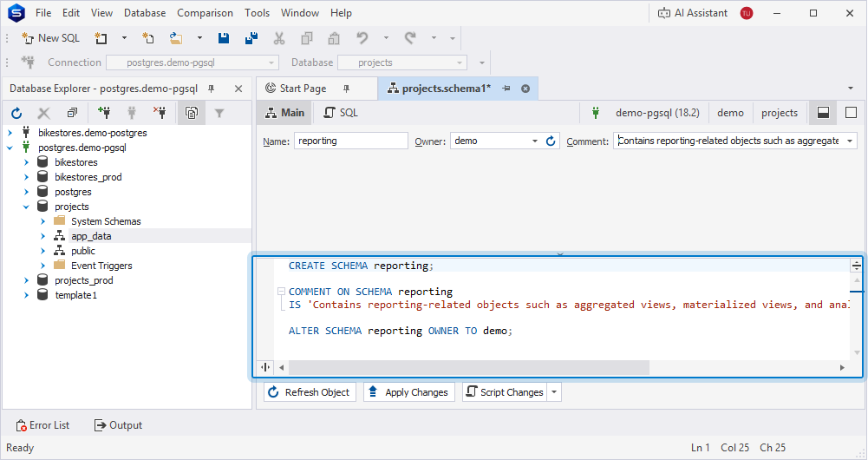The height and width of the screenshot is (460, 868).
Task: Collapse the projects database node
Action: [26, 207]
